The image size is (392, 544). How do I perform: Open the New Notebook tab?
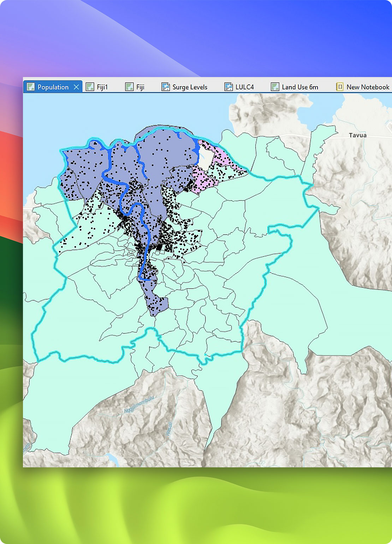pyautogui.click(x=368, y=87)
